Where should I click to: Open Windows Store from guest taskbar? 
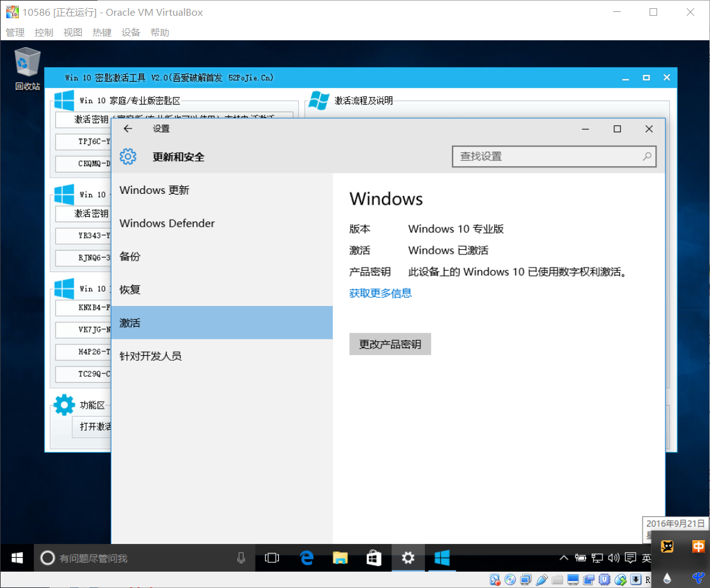click(x=374, y=558)
